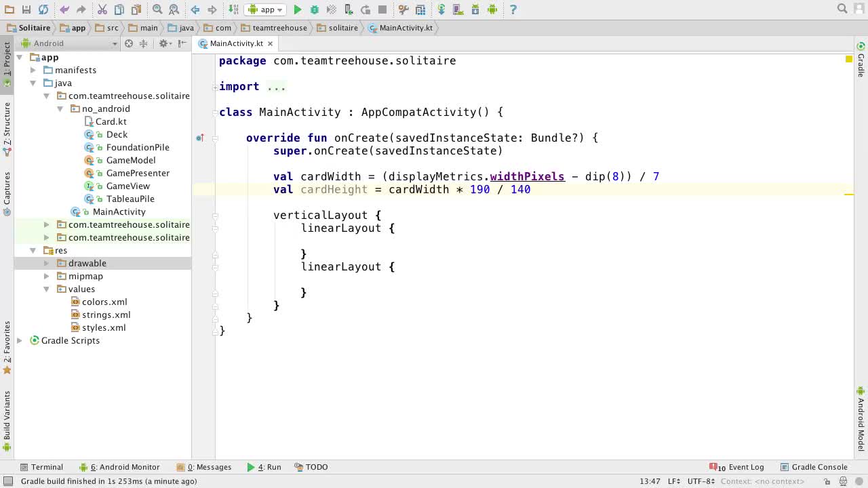Open the Terminal tool window
This screenshot has height=488, width=868.
41,467
